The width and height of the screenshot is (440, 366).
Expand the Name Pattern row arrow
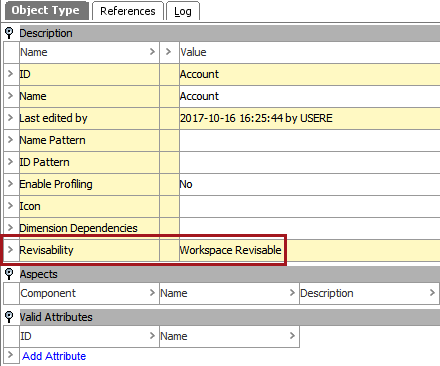10,140
